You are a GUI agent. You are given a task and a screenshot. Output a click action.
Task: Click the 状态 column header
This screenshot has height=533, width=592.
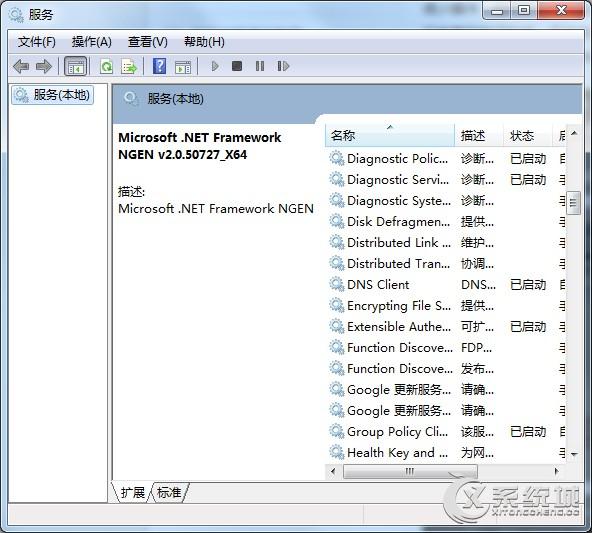pos(527,136)
